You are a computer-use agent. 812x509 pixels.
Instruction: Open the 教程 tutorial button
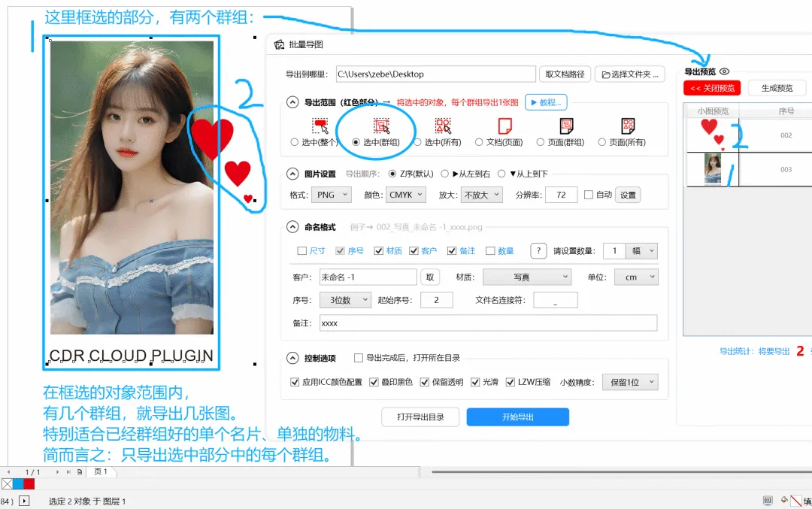[x=546, y=102]
